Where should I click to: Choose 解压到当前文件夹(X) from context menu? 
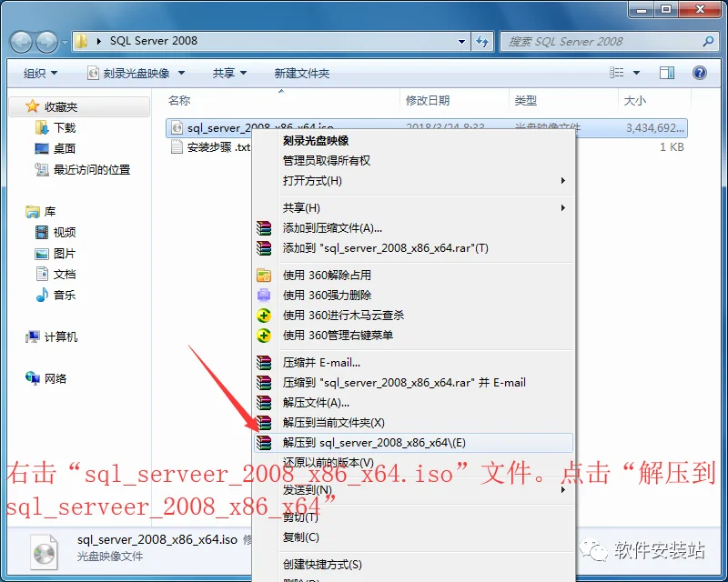pos(414,423)
